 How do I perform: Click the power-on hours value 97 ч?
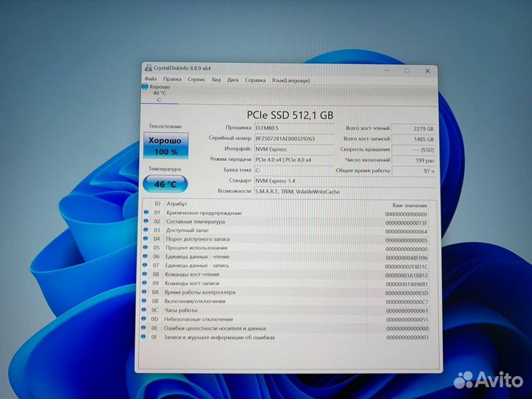pyautogui.click(x=414, y=171)
